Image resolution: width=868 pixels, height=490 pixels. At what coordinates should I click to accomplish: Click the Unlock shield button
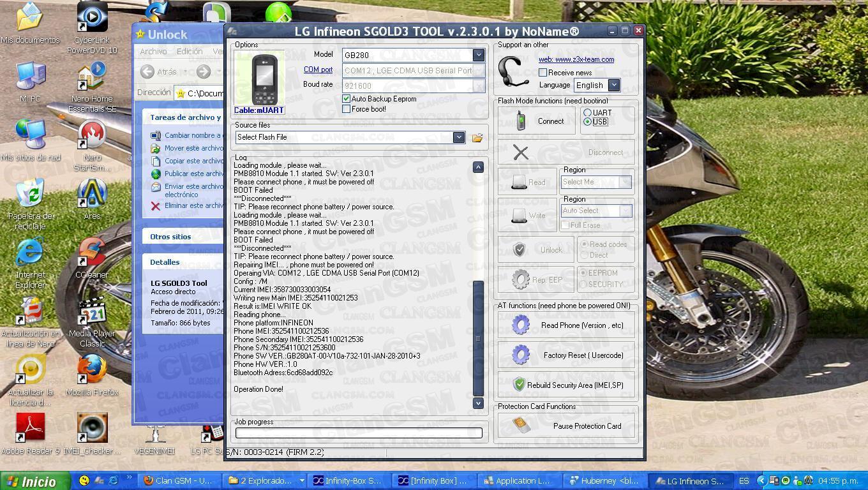(536, 250)
